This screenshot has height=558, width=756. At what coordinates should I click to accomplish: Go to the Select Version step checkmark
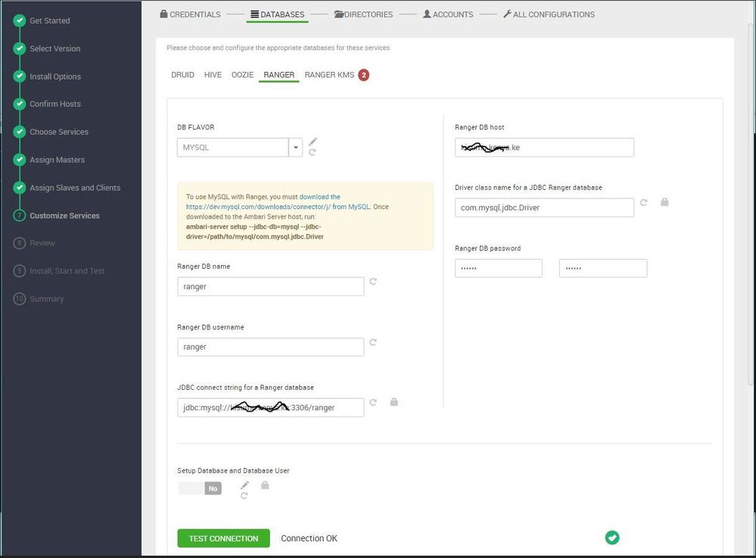pyautogui.click(x=19, y=48)
